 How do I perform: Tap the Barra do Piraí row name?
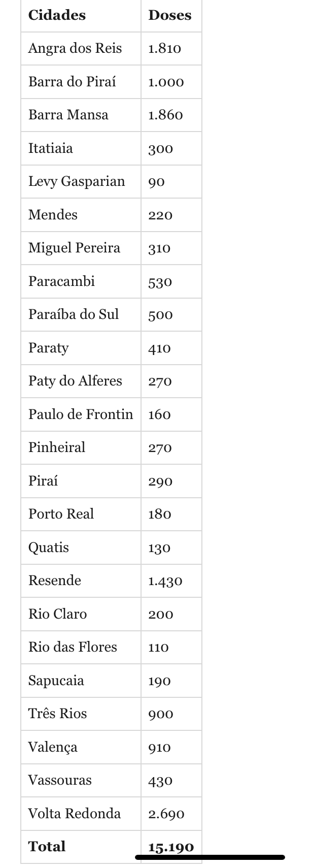point(72,82)
